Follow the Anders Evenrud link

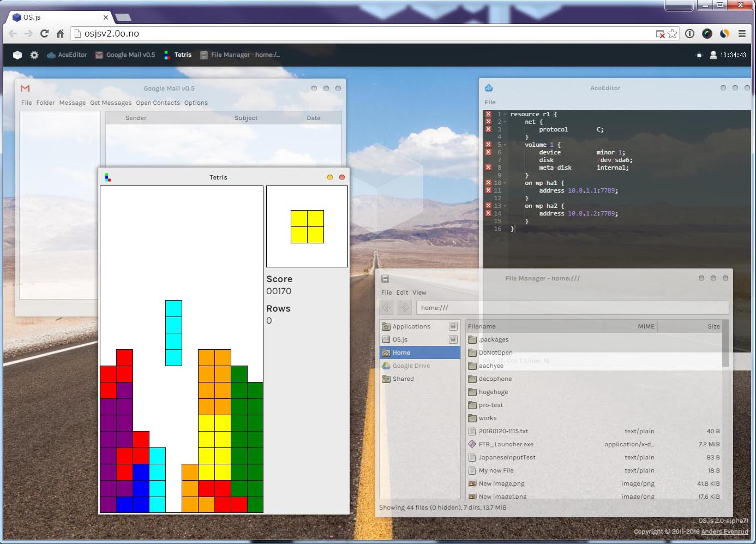click(x=724, y=531)
